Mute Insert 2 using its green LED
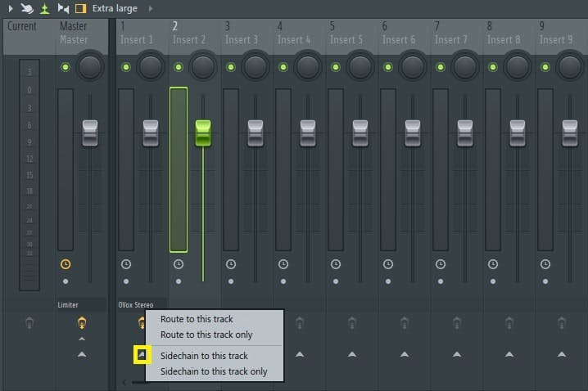Image resolution: width=588 pixels, height=391 pixels. coord(179,67)
